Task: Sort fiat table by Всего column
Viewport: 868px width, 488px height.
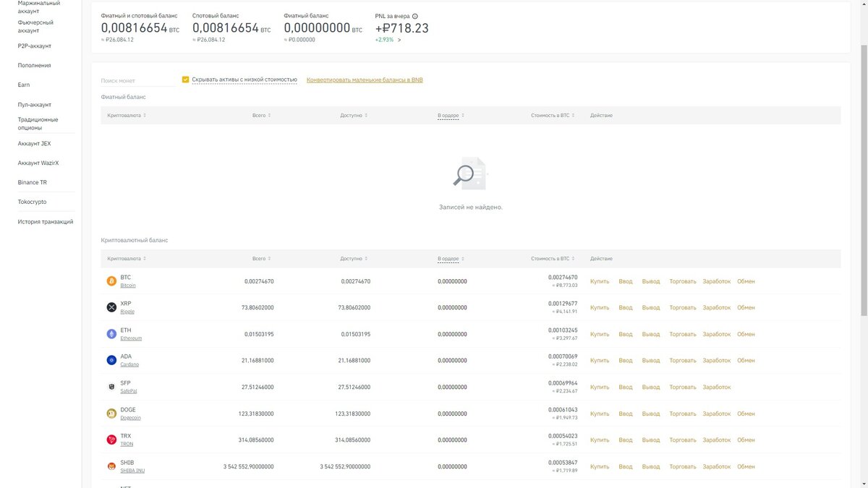Action: (x=262, y=115)
